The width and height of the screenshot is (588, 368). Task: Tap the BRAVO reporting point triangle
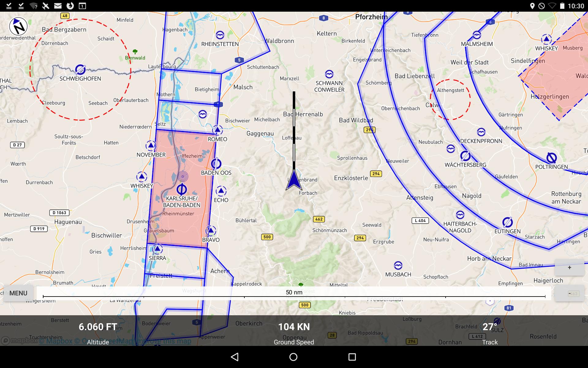click(211, 231)
